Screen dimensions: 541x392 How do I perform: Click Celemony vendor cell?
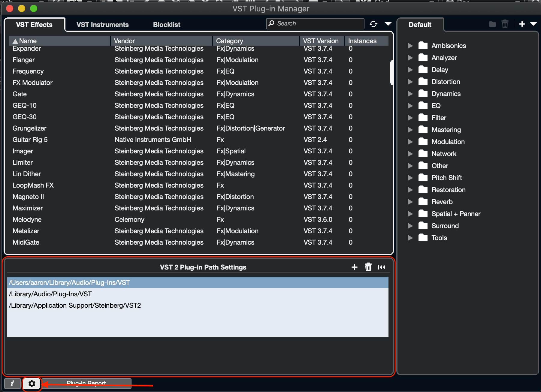coord(129,219)
